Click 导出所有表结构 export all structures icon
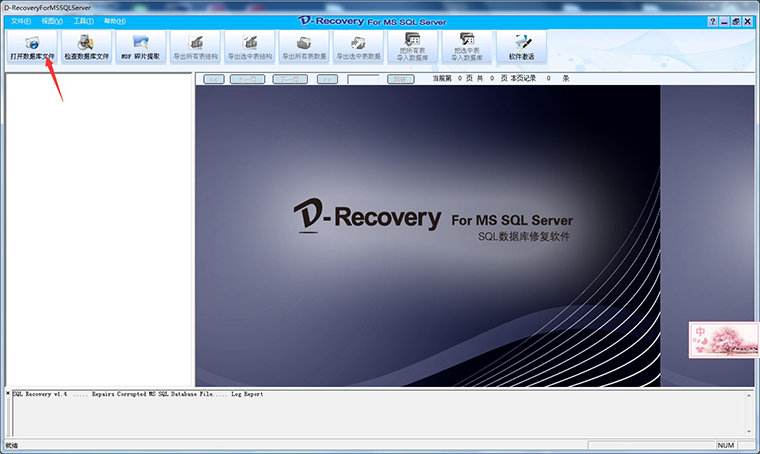 (x=195, y=47)
